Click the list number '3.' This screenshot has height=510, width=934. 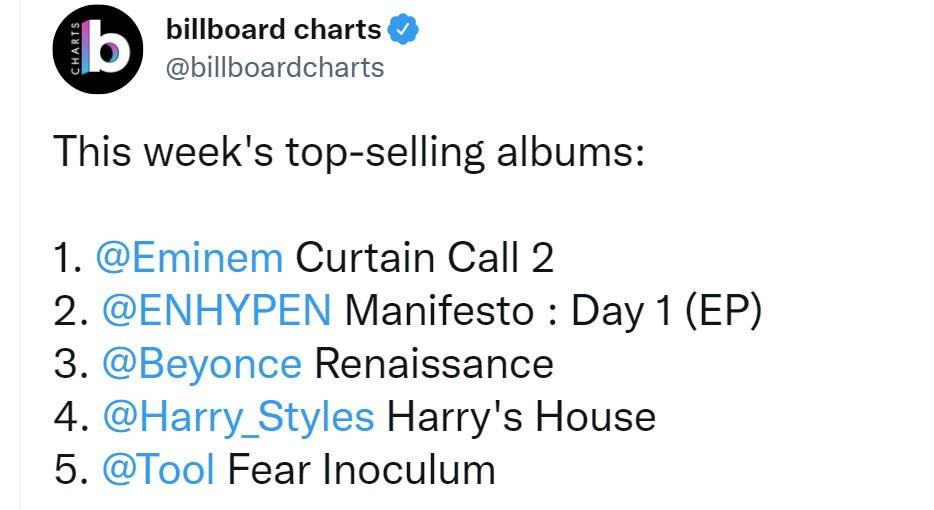[x=71, y=364]
